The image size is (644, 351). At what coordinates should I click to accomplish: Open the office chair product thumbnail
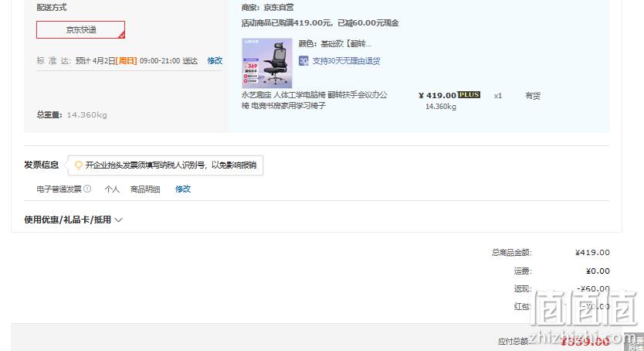(267, 63)
